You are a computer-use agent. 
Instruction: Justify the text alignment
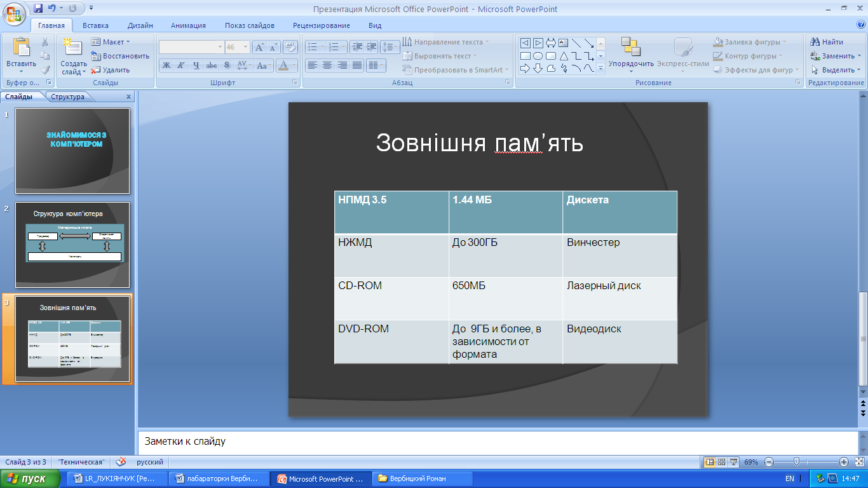(357, 65)
